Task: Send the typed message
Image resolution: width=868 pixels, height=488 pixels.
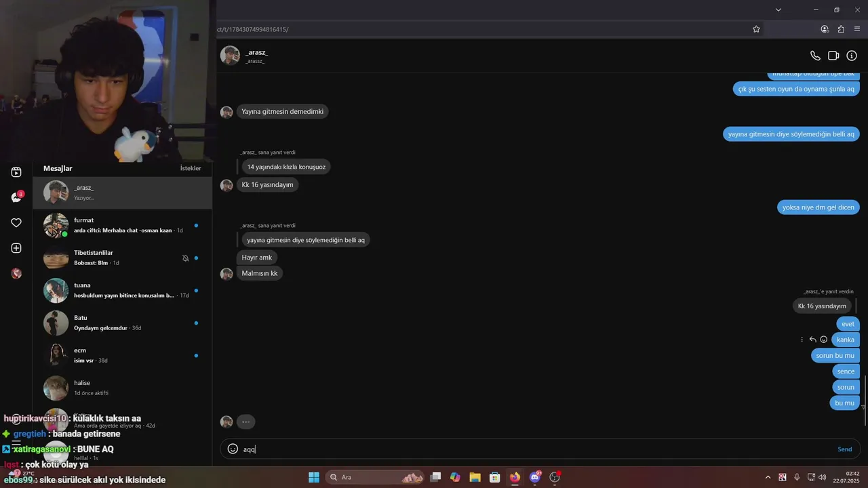Action: tap(844, 449)
